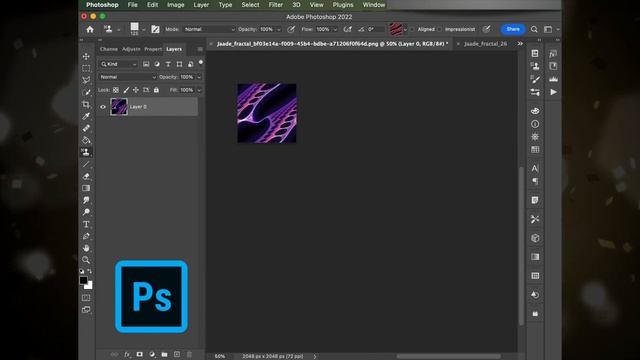This screenshot has height=360, width=640.
Task: Open the Select menu
Action: [x=250, y=5]
